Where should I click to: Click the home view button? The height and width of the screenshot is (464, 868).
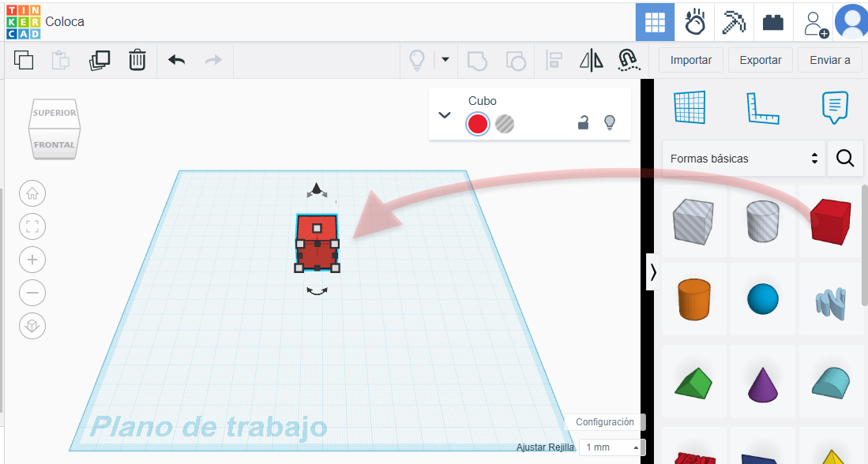(32, 193)
